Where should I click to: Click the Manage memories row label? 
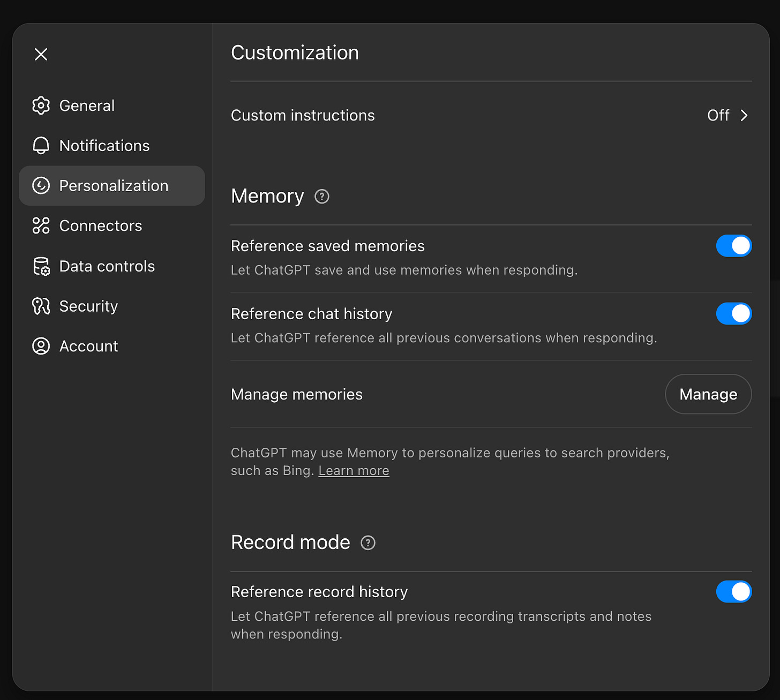click(297, 395)
